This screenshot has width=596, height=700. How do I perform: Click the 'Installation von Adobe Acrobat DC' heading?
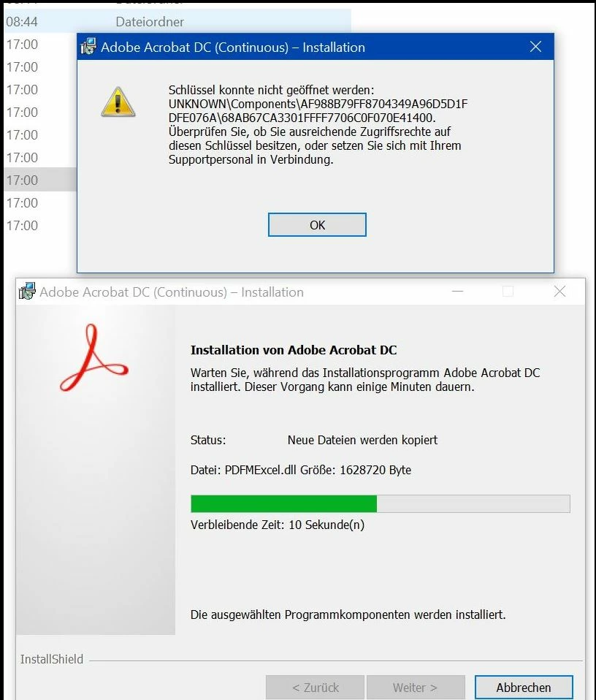[294, 349]
